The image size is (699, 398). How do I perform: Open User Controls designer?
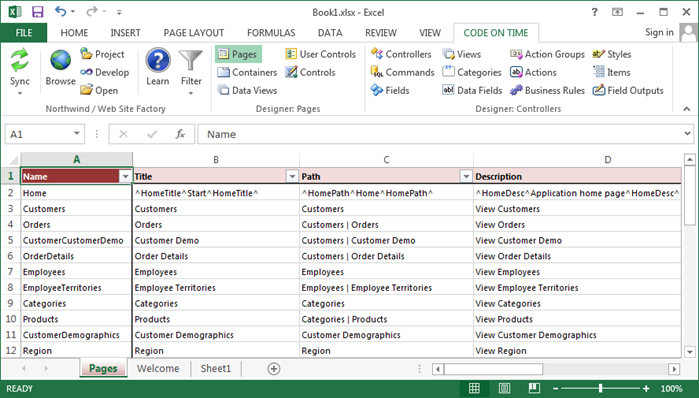coord(321,54)
